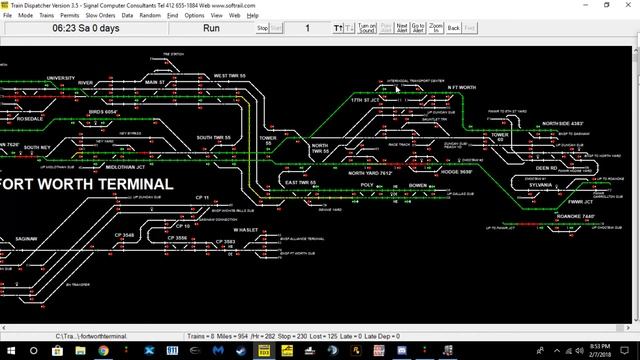Click the Back button in toolbar
This screenshot has width=640, height=360.
point(453,28)
